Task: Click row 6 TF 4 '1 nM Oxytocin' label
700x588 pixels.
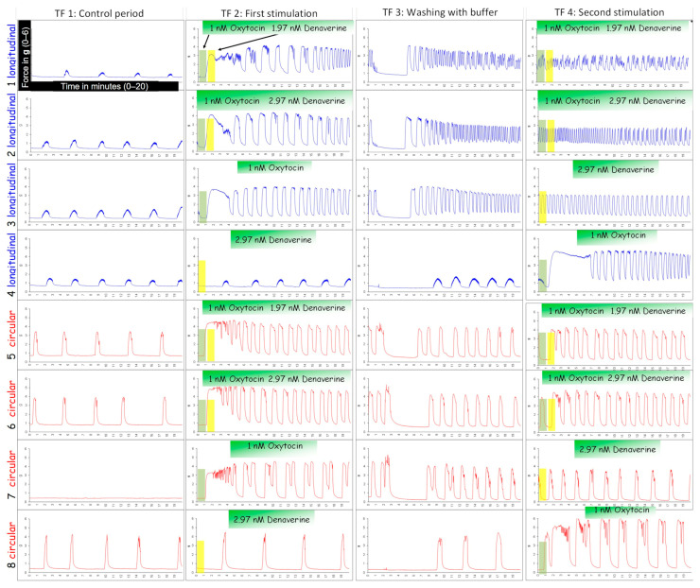Action: pos(575,378)
